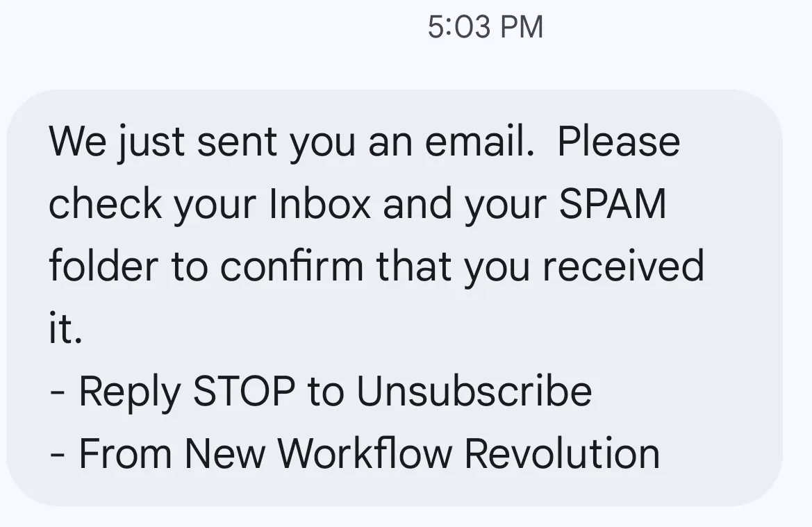The width and height of the screenshot is (812, 527).
Task: Click the "Reply STOP to Unsubscribe" line
Action: (321, 392)
